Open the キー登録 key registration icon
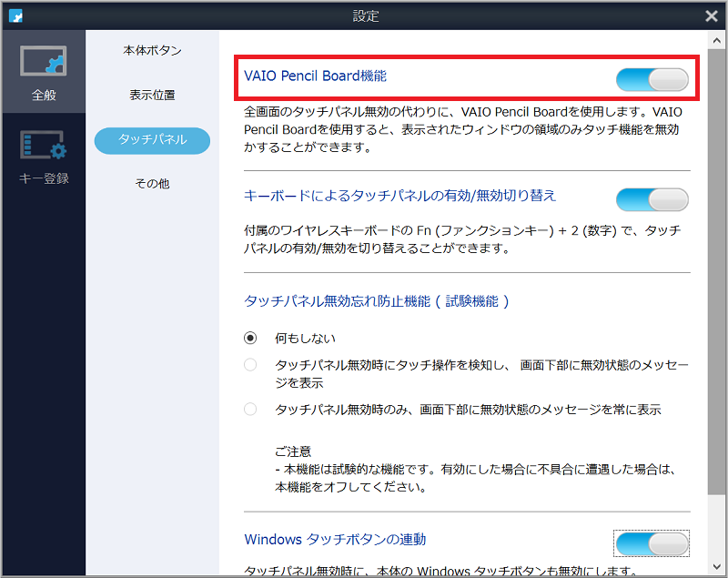This screenshot has width=728, height=578. pyautogui.click(x=44, y=157)
